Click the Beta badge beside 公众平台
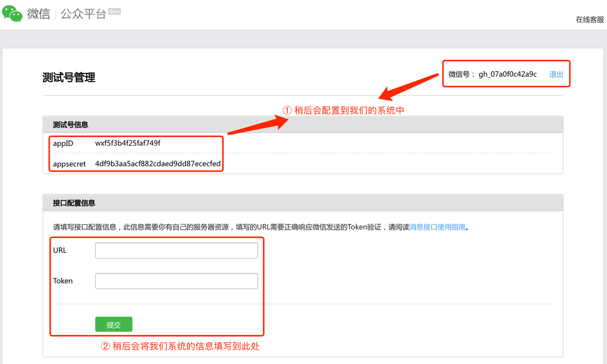The height and width of the screenshot is (364, 607). pyautogui.click(x=114, y=11)
